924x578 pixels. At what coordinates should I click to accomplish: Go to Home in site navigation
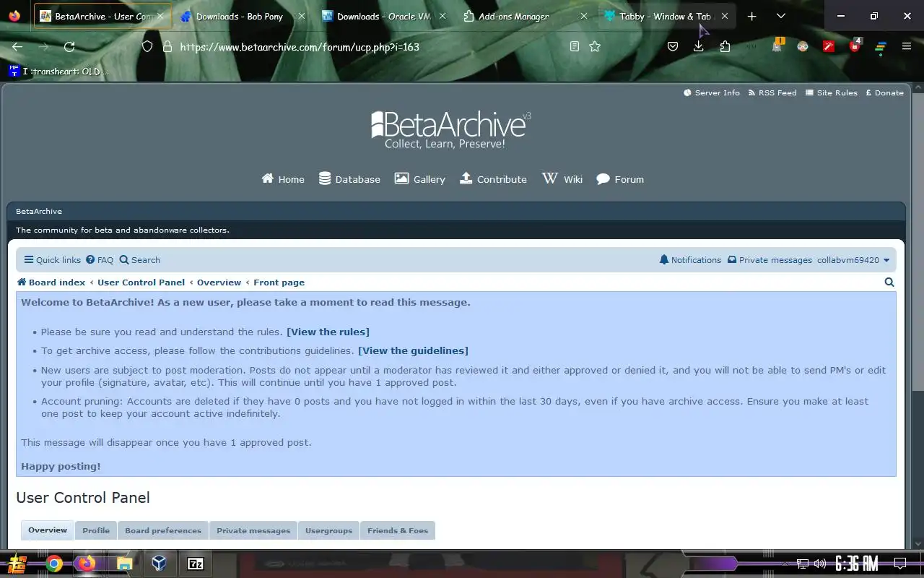(x=283, y=179)
